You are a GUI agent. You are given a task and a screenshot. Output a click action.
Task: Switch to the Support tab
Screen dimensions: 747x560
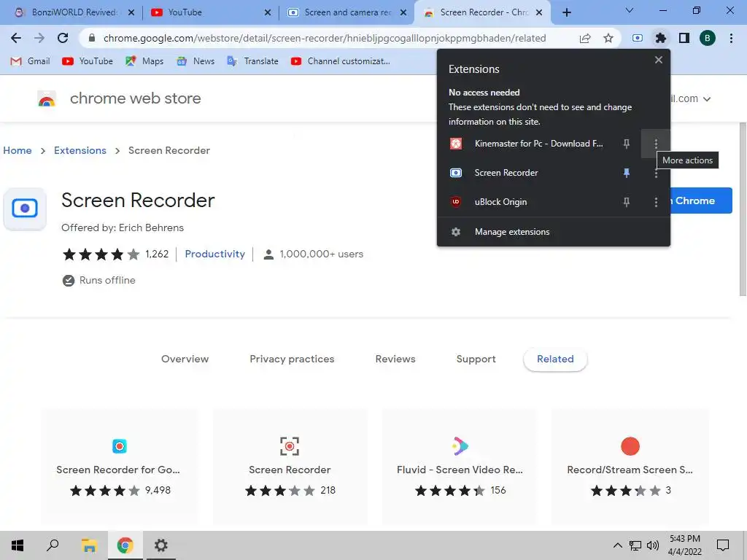click(476, 359)
